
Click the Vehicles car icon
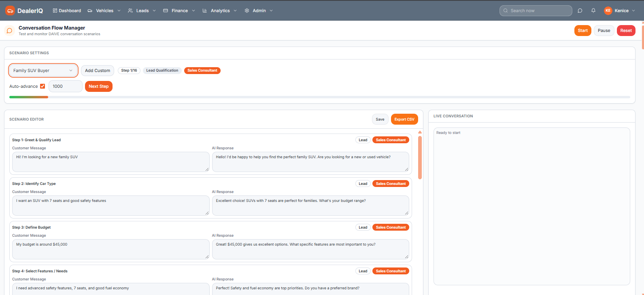click(x=90, y=11)
